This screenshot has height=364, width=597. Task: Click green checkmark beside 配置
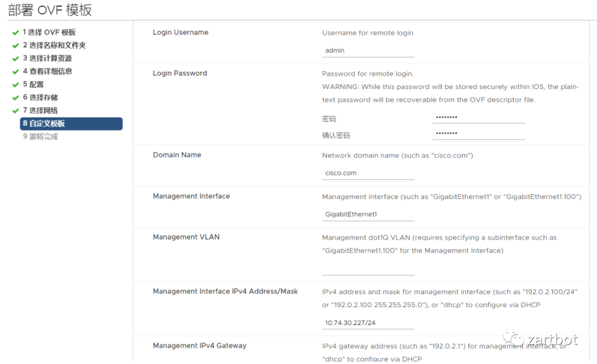click(15, 85)
